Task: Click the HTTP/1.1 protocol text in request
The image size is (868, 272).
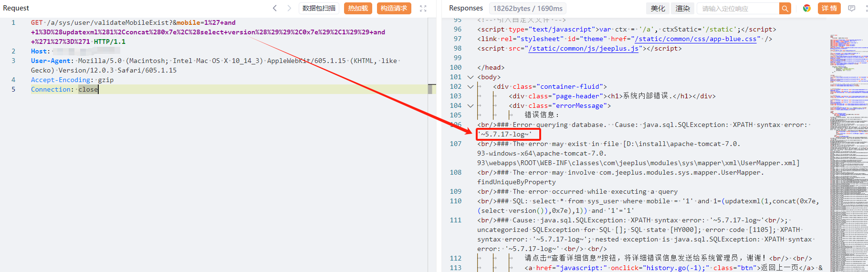Action: click(110, 42)
